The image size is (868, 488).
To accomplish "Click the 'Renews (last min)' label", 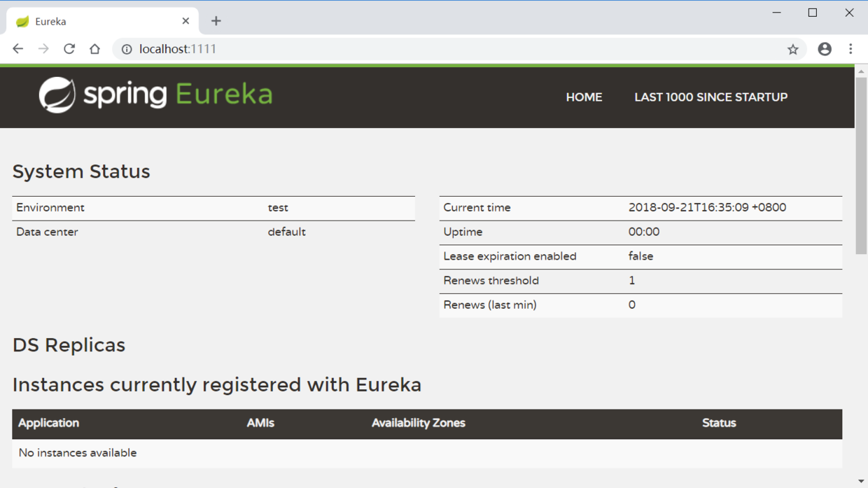I will 490,305.
